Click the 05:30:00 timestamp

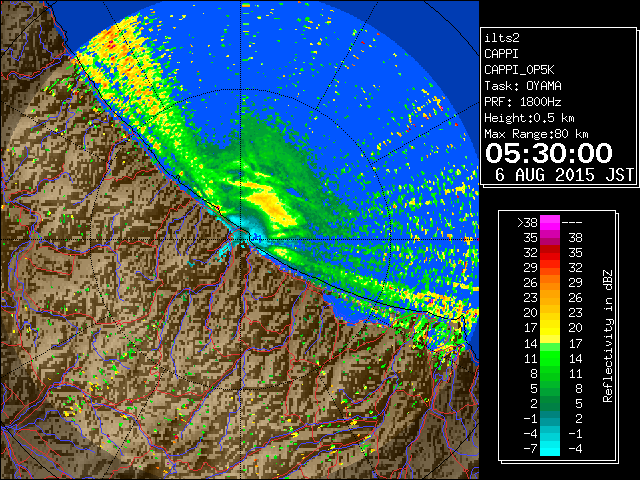point(549,153)
